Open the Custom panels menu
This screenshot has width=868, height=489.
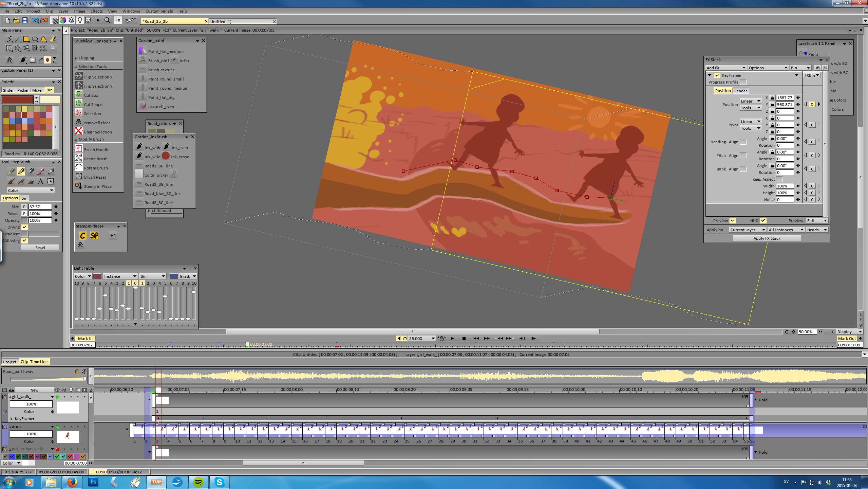pos(159,11)
